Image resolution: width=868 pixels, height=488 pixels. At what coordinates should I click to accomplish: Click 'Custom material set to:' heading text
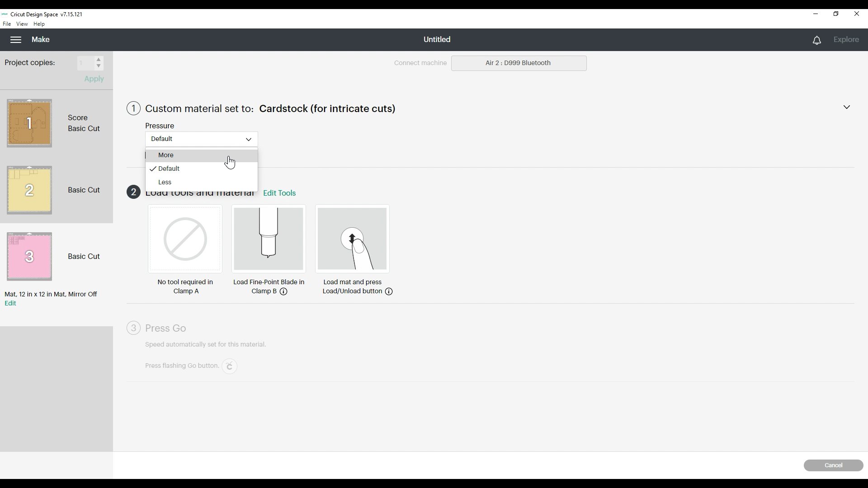[199, 109]
